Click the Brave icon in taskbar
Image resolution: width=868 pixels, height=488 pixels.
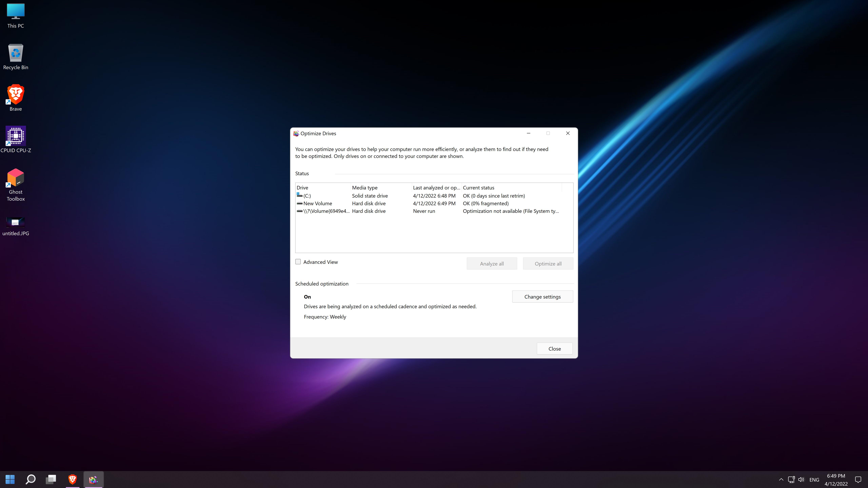72,479
